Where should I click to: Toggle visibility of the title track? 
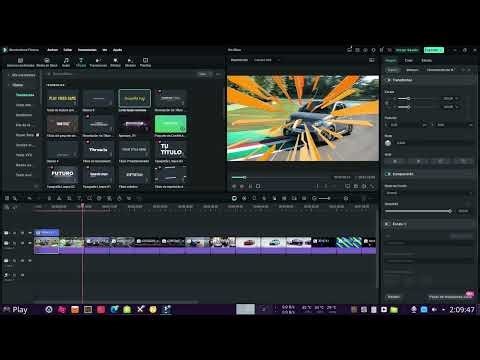[30, 233]
